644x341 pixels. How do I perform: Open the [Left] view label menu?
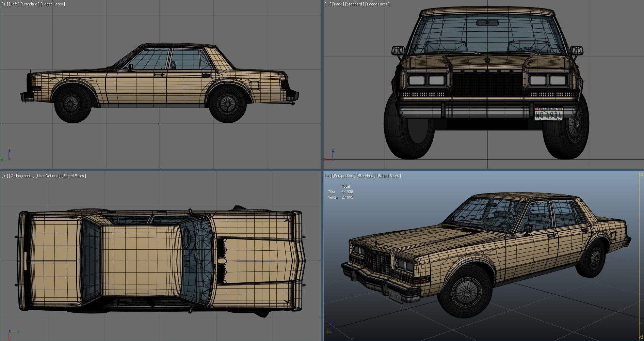click(14, 4)
